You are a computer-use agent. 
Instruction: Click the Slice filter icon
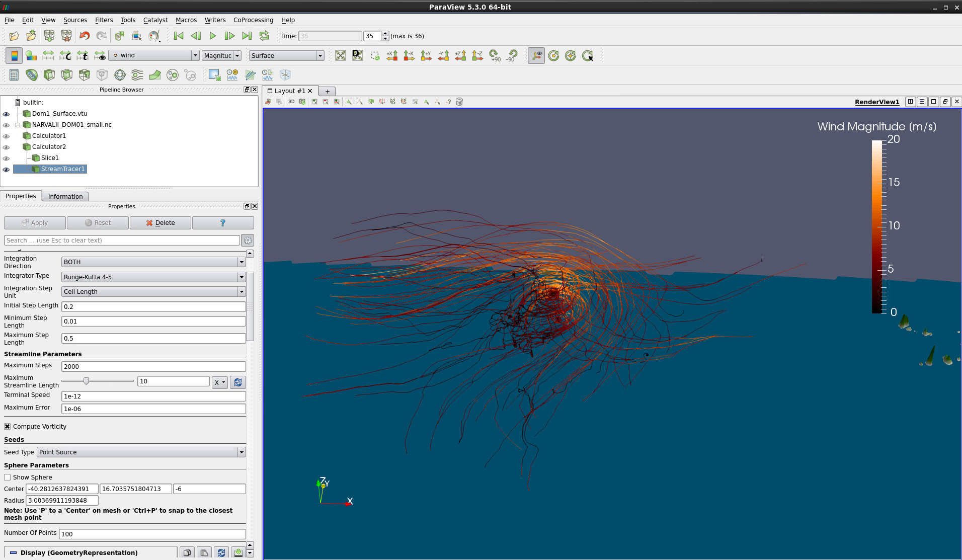point(67,75)
